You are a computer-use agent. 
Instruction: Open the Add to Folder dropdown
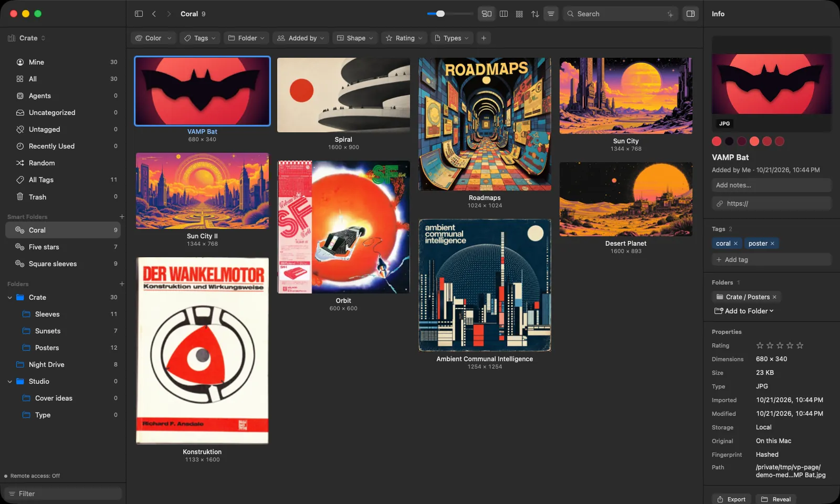coord(744,311)
